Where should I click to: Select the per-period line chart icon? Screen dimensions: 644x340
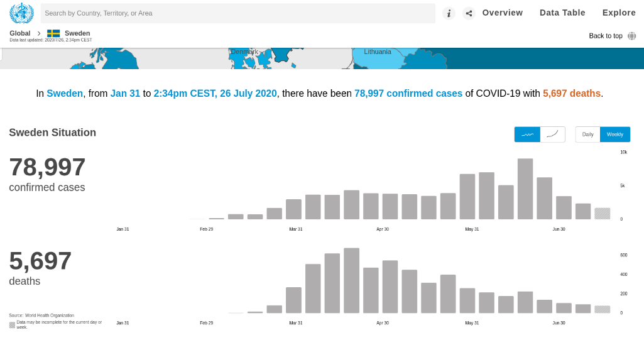(x=527, y=134)
